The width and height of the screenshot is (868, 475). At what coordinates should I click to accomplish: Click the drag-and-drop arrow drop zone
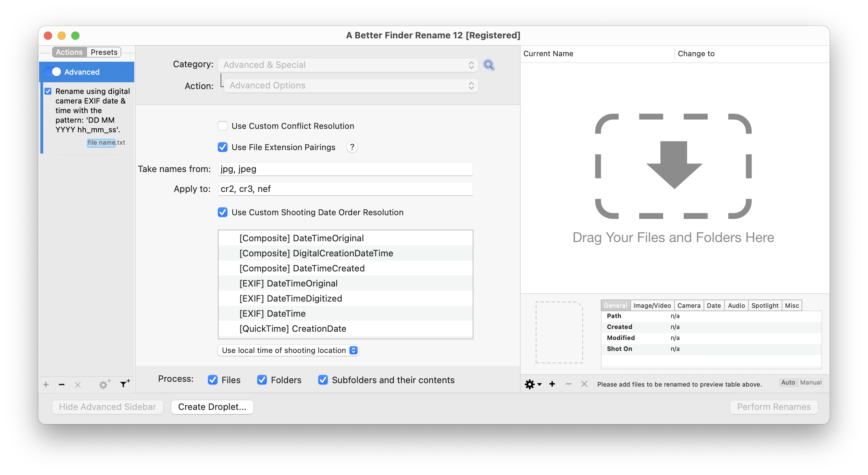click(673, 166)
